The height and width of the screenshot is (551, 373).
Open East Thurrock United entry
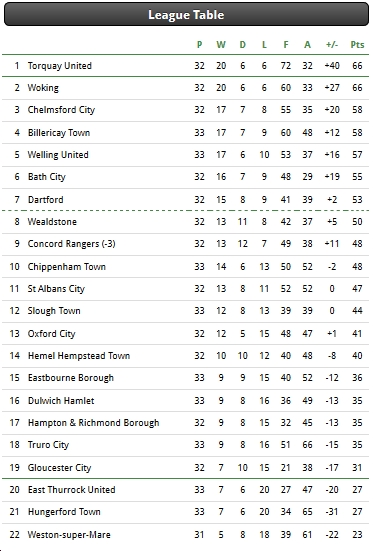pos(72,490)
